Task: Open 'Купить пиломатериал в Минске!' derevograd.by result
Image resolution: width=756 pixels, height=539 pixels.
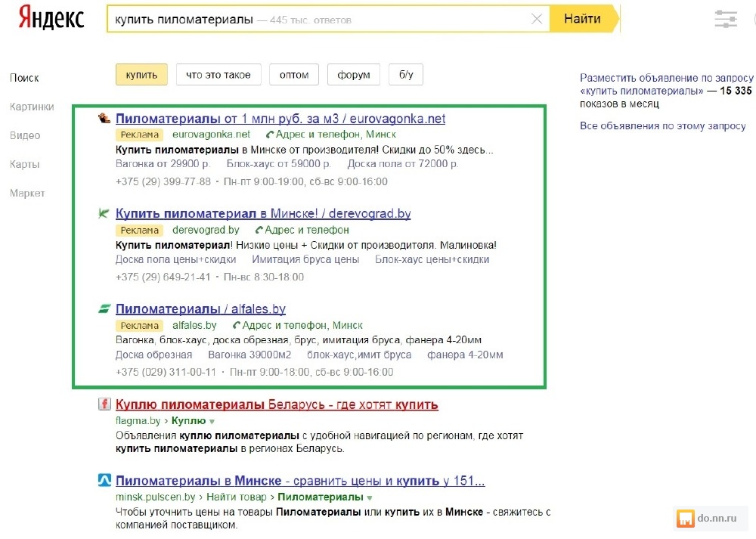Action: click(x=263, y=214)
